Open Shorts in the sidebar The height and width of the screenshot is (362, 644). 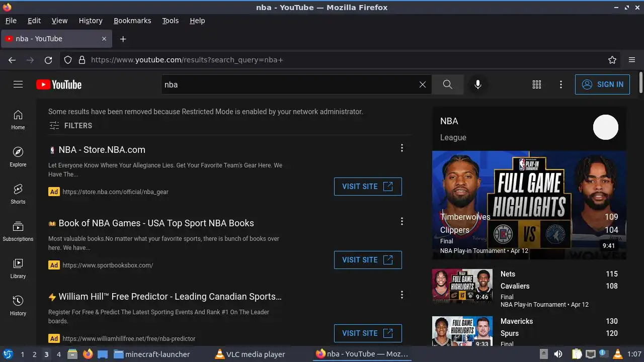tap(18, 194)
